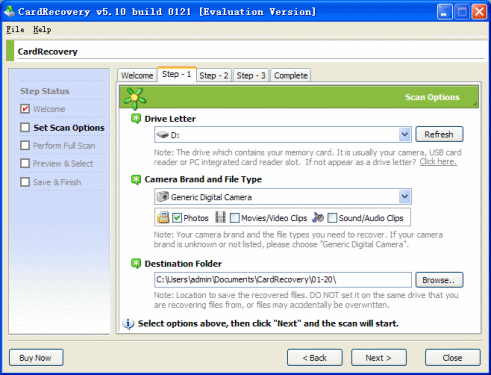Click the drive icon beside D:
This screenshot has width=491, height=375.
click(x=163, y=135)
